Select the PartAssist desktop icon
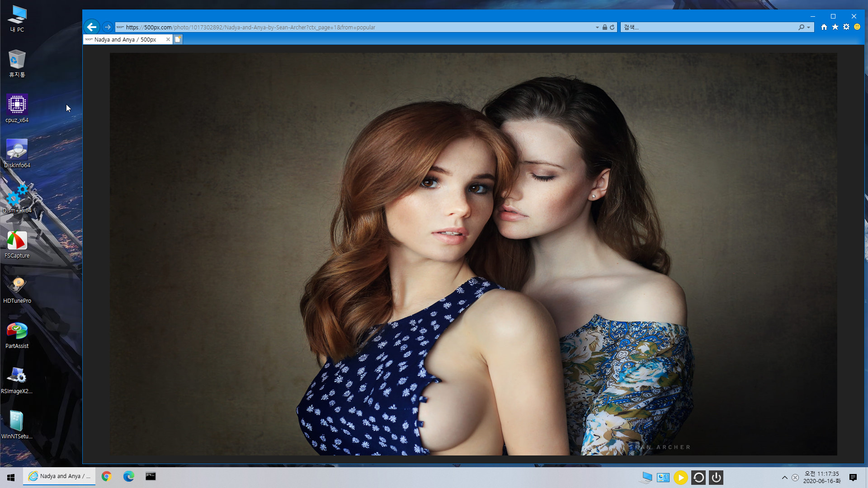Screen dimensions: 868x488 pyautogui.click(x=17, y=334)
